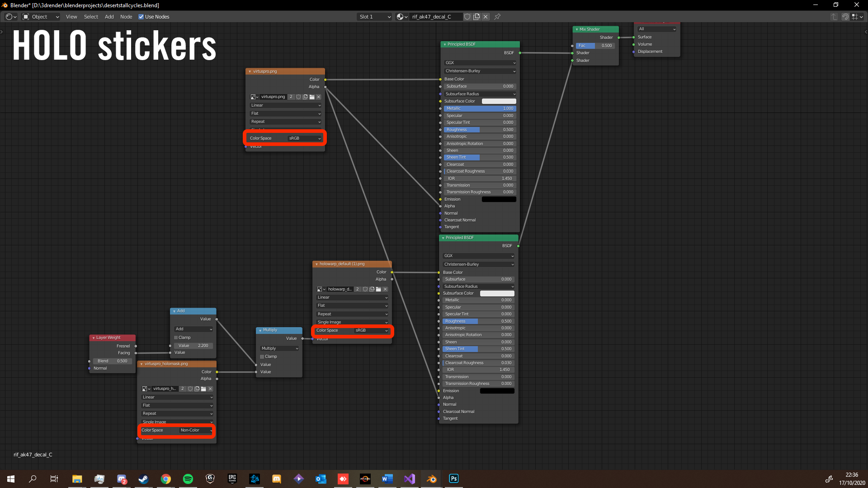868x488 pixels.
Task: Duplicate the rif_ak47_decal_C material
Action: point(476,17)
